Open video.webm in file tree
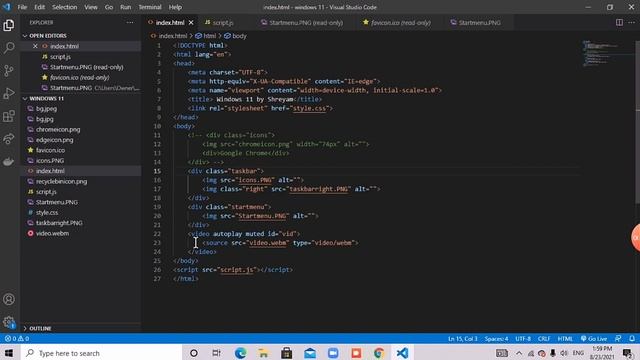Screen dimensions: 640x360 click(52, 233)
